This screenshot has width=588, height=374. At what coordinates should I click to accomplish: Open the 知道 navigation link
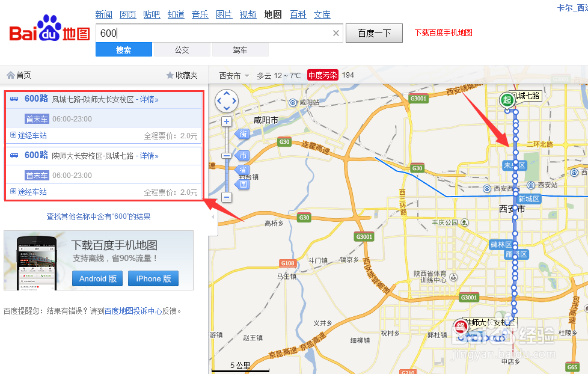[176, 14]
